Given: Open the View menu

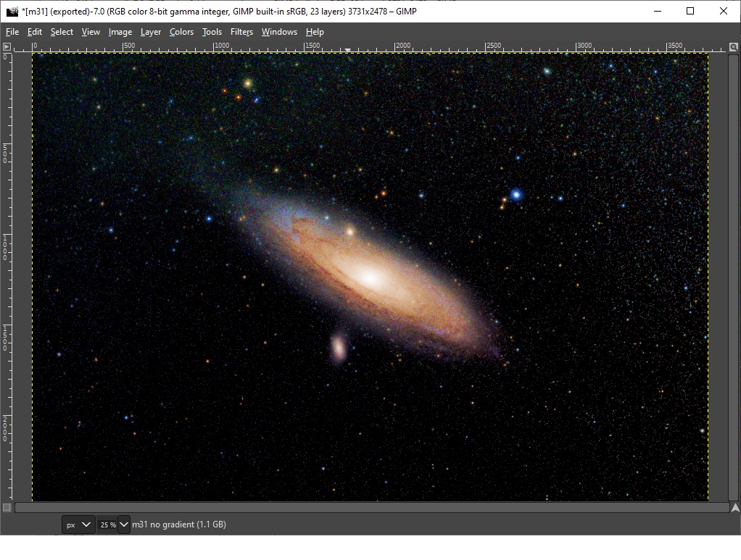Looking at the screenshot, I should click(x=91, y=32).
